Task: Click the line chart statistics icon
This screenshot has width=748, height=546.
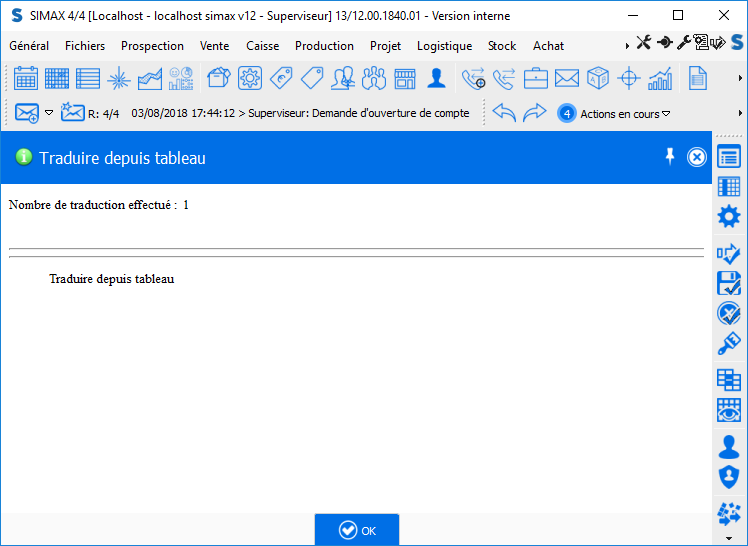Action: click(150, 78)
